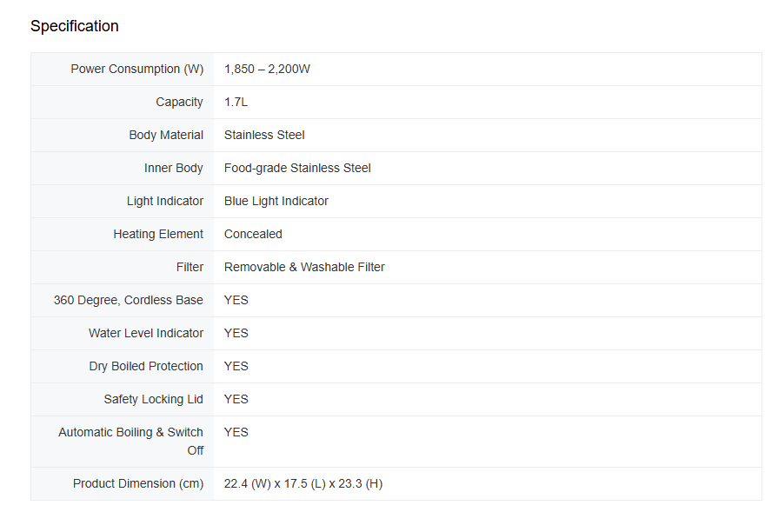Image resolution: width=778 pixels, height=532 pixels.
Task: Select Automatic Boiling & Switch Off label
Action: click(x=131, y=442)
